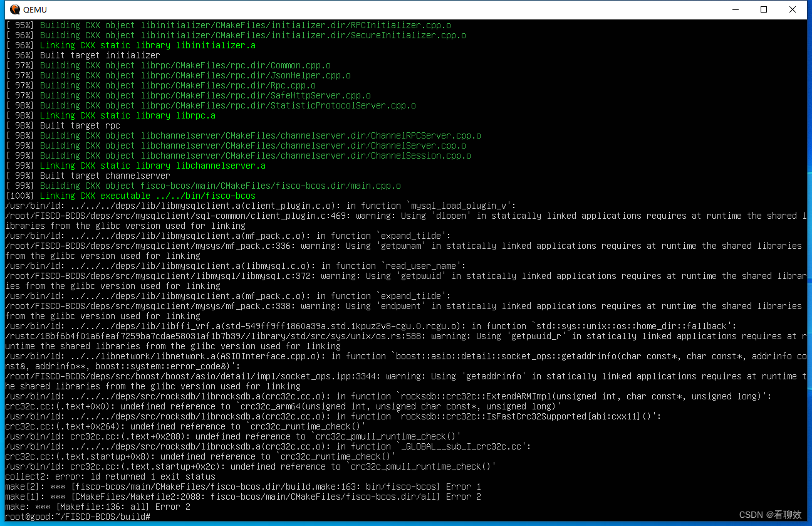Select 'Linking CXX static library libchannelserver.a' line
Viewport: 812px width, 526px height.
pos(135,166)
